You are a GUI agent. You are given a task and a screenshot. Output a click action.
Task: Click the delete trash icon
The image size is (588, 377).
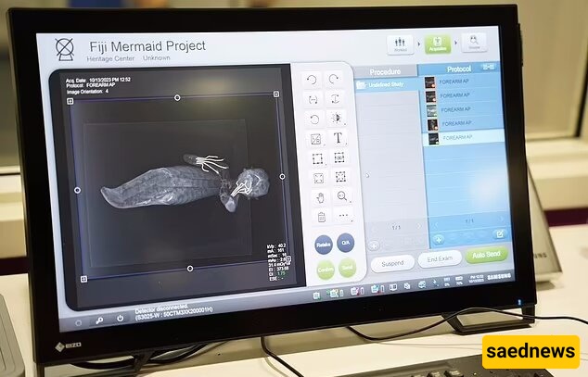coord(321,218)
